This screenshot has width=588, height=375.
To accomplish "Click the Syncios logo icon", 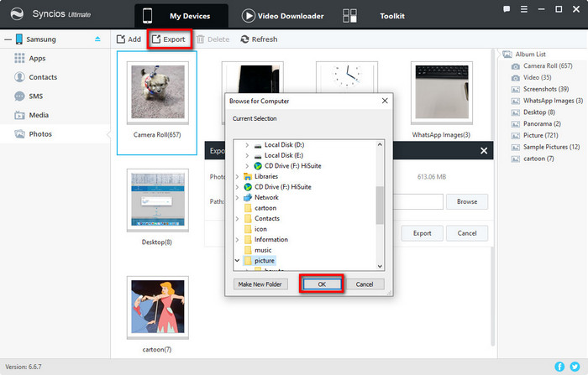I will click(x=17, y=14).
